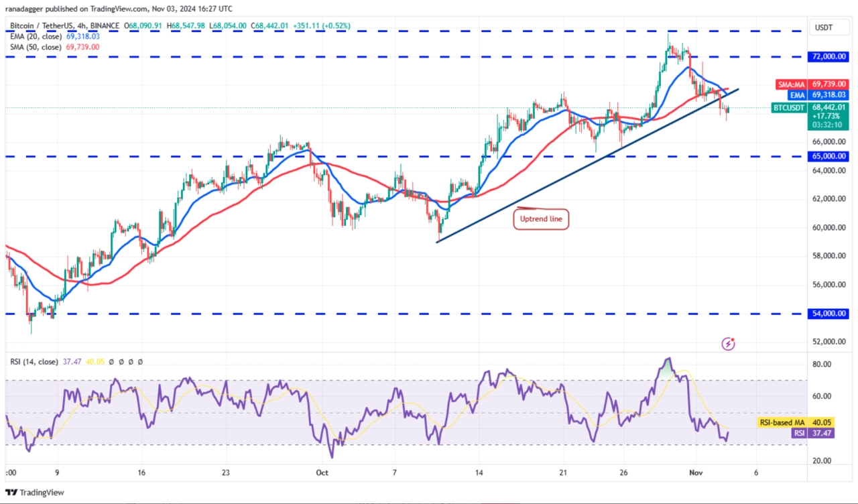Viewport: 858px width, 504px height.
Task: Click the 54,000.00 blue price label
Action: 829,313
